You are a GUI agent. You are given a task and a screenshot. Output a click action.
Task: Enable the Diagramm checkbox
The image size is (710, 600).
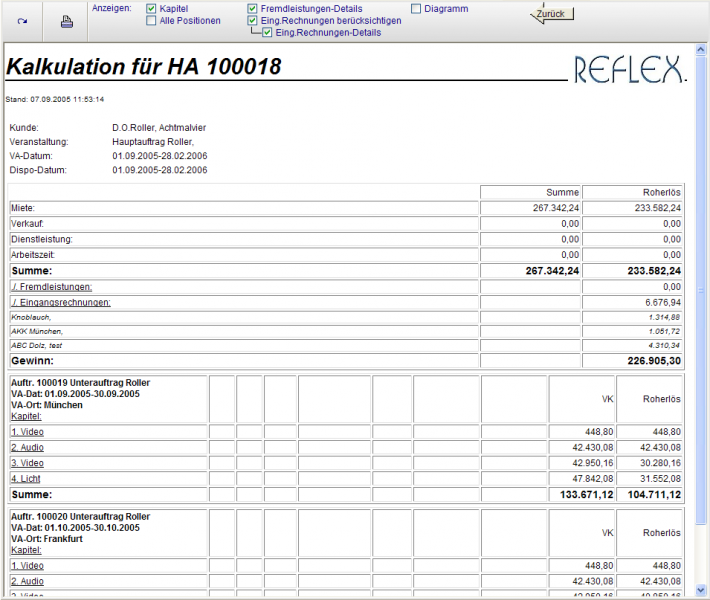(416, 9)
